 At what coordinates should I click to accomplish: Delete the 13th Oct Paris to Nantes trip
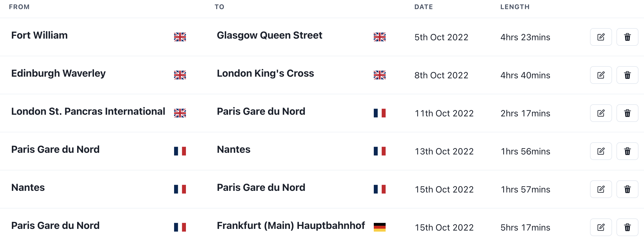click(627, 151)
